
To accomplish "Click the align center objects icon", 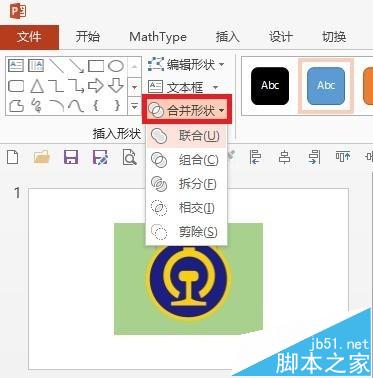I will [284, 157].
